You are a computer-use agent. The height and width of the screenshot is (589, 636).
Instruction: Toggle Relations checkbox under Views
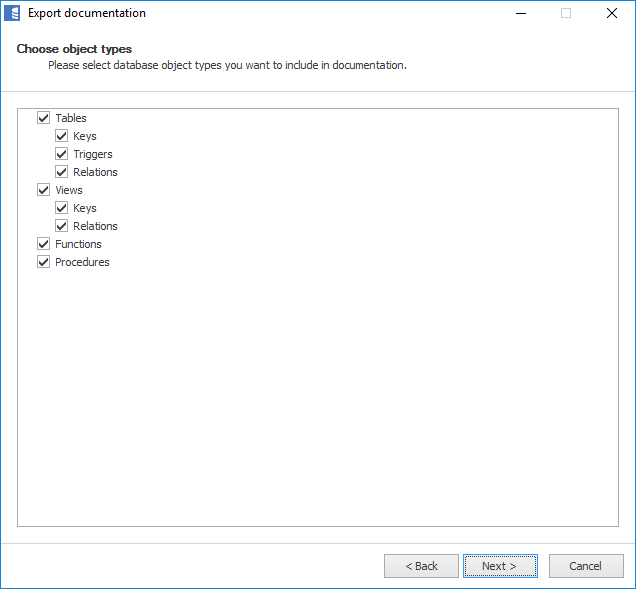point(62,226)
